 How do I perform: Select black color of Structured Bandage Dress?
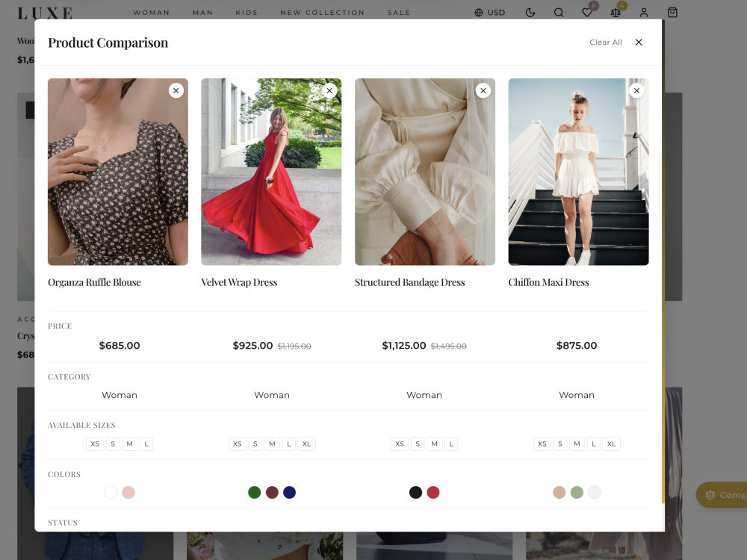415,492
